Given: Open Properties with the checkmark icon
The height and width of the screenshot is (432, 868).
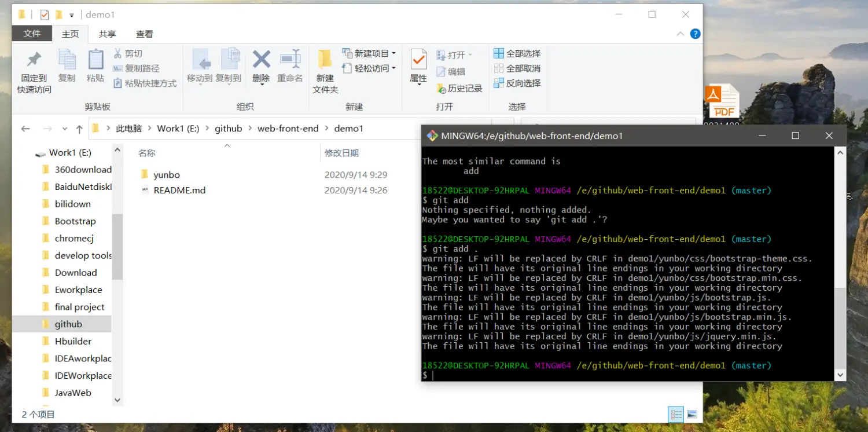Looking at the screenshot, I should tap(418, 60).
